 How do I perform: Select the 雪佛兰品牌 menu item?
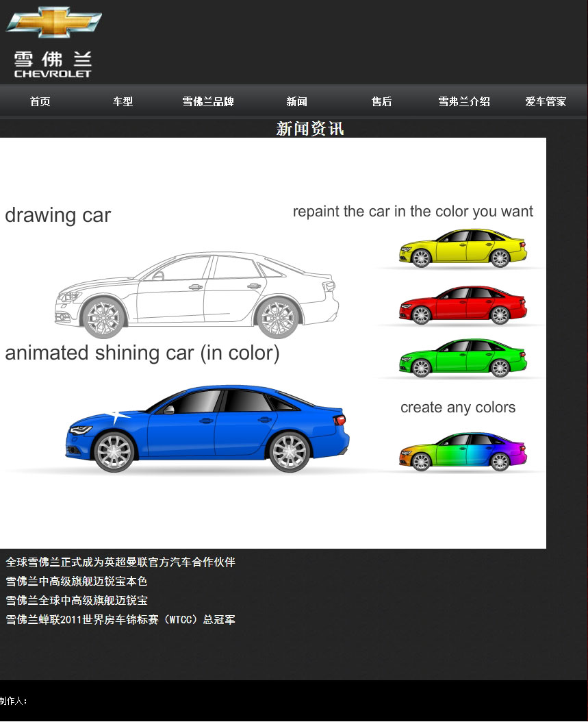click(208, 101)
